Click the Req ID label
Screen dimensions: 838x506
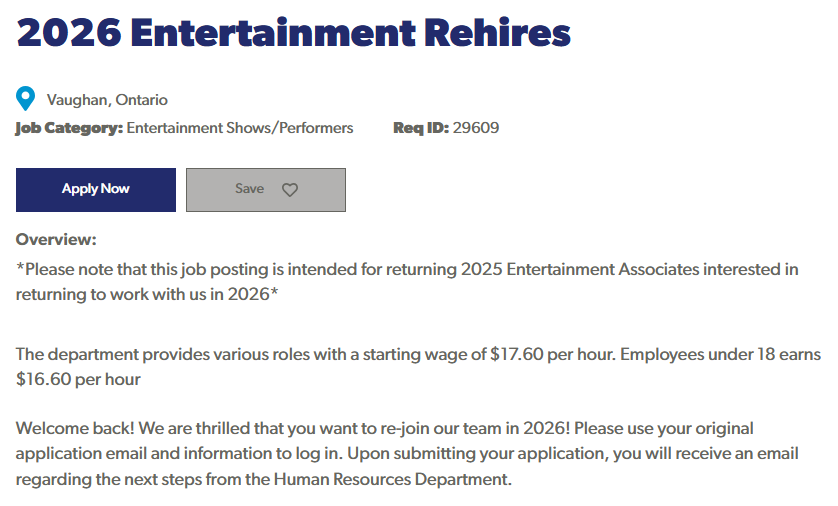click(x=421, y=128)
